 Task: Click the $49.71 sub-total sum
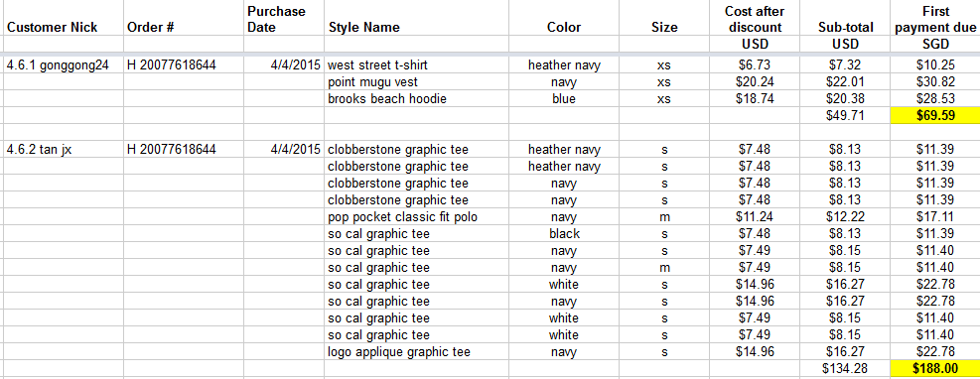pyautogui.click(x=844, y=115)
